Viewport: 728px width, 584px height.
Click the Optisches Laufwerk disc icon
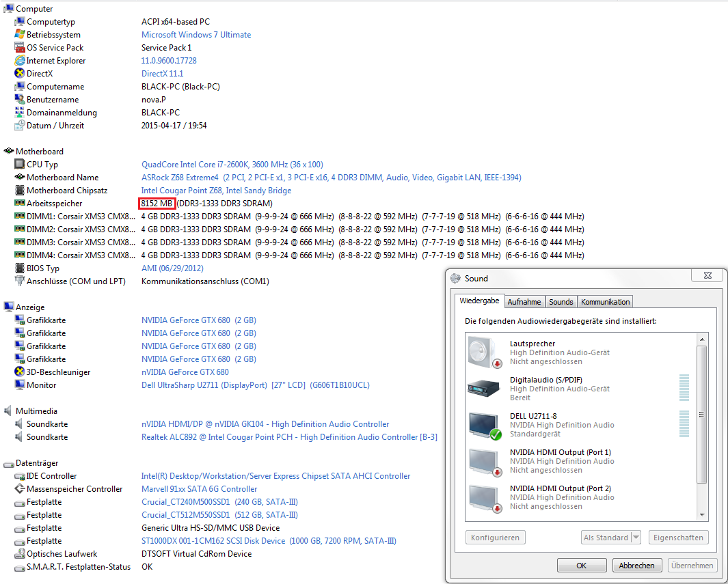point(20,554)
